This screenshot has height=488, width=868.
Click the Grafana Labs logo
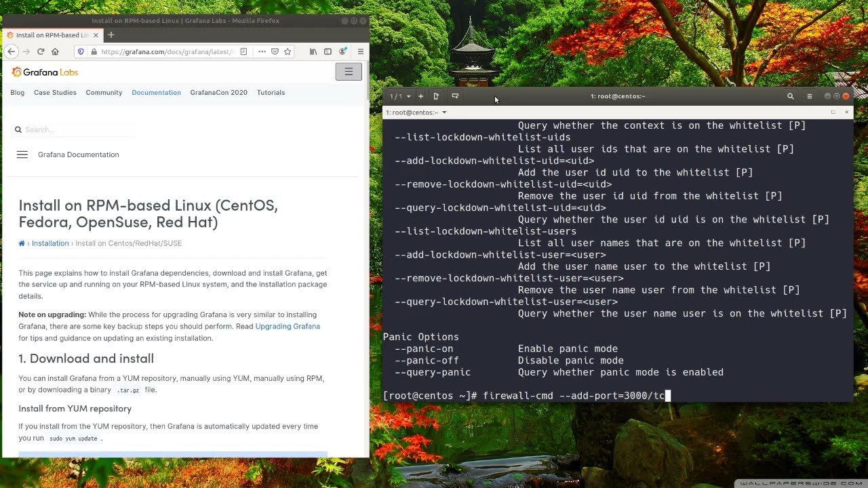click(x=45, y=72)
